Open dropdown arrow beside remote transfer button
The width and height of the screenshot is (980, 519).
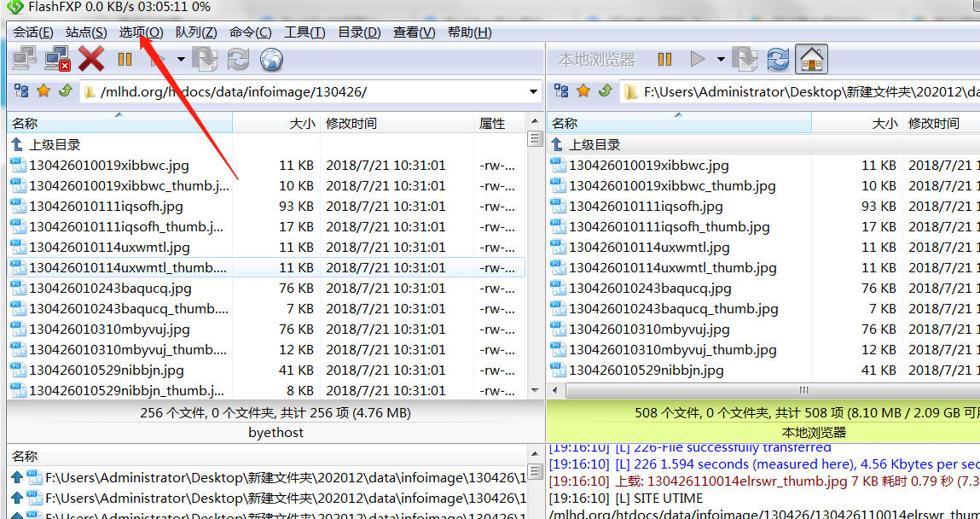click(181, 59)
